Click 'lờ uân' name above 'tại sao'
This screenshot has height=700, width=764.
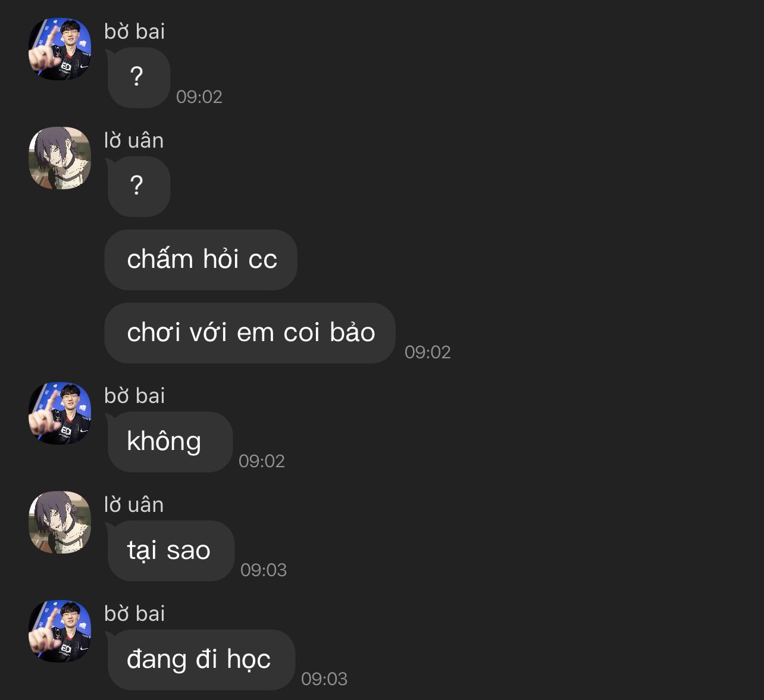(x=134, y=505)
